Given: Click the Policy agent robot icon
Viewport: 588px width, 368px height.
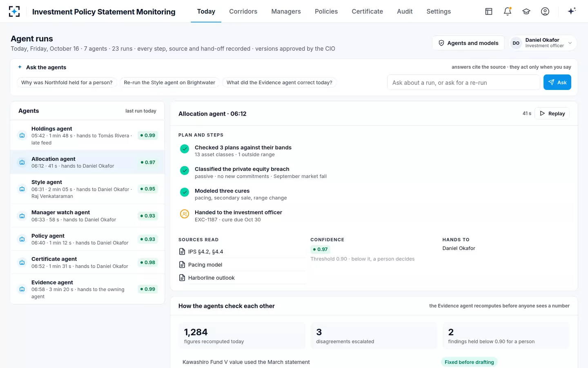Looking at the screenshot, I should pos(22,239).
